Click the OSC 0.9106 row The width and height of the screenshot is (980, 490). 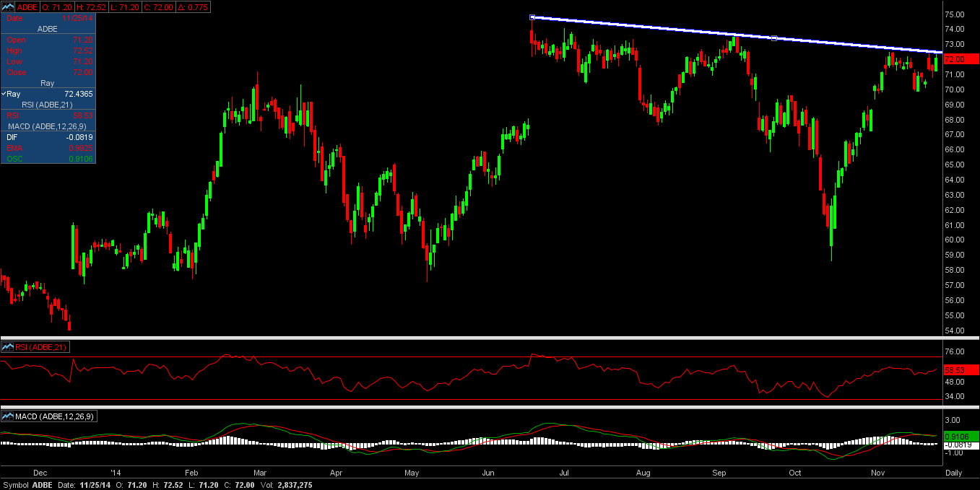click(48, 158)
